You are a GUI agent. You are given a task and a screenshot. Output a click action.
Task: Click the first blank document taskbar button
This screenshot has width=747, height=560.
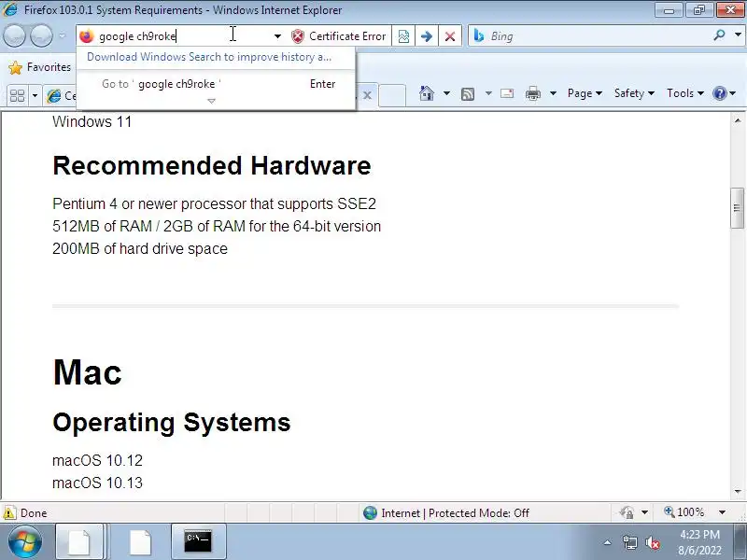[x=79, y=542]
